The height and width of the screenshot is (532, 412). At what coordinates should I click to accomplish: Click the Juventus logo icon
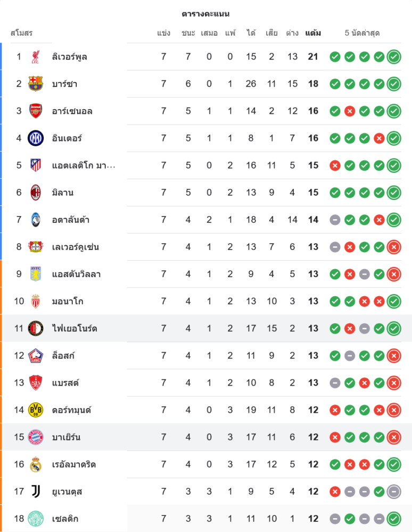pos(36,491)
